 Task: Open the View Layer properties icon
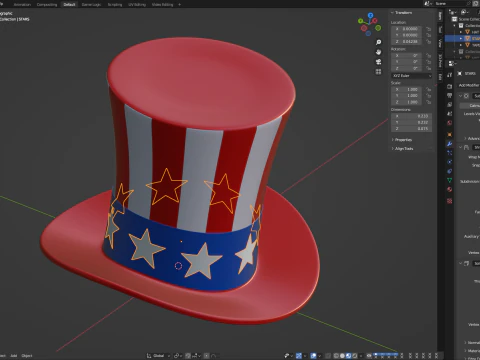point(449,105)
